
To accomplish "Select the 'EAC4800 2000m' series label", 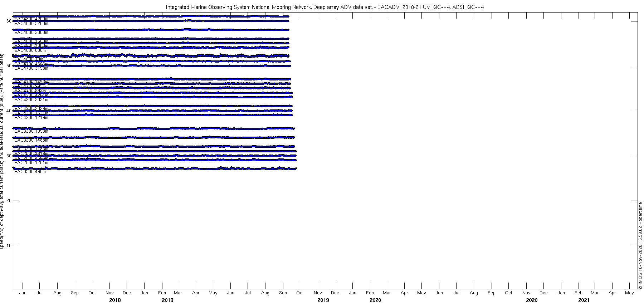I will 31,33.
